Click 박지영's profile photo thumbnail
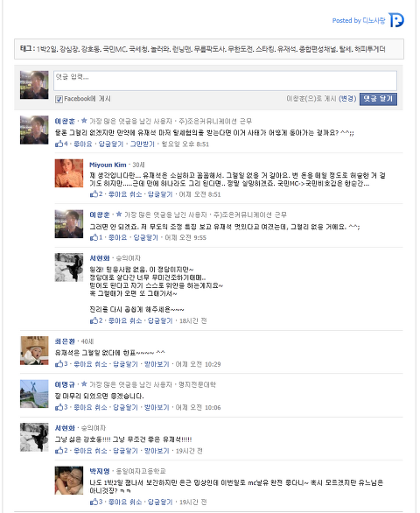The width and height of the screenshot is (420, 513). tap(69, 481)
